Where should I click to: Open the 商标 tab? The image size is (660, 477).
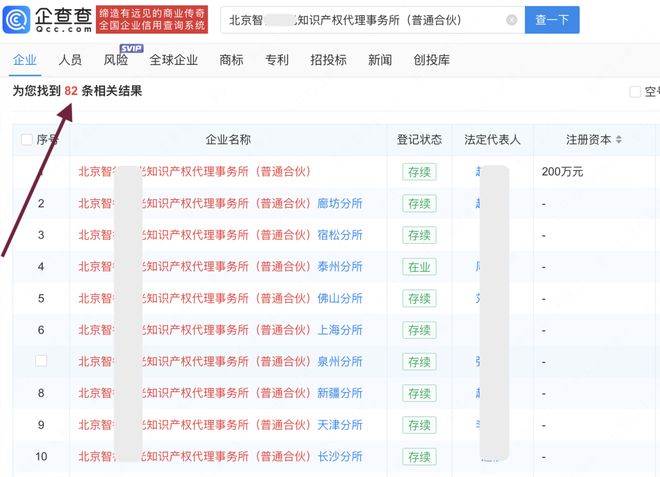pyautogui.click(x=232, y=60)
